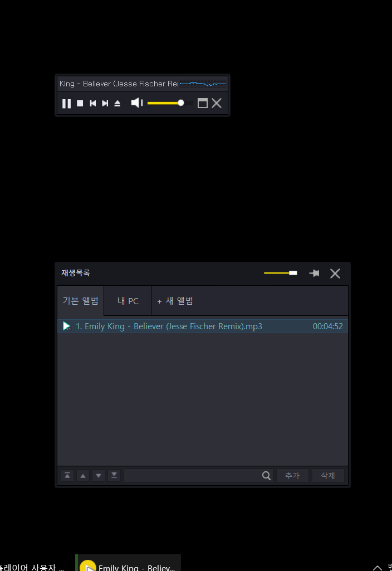Switch to 기본 앨범 tab
392x571 pixels.
80,301
